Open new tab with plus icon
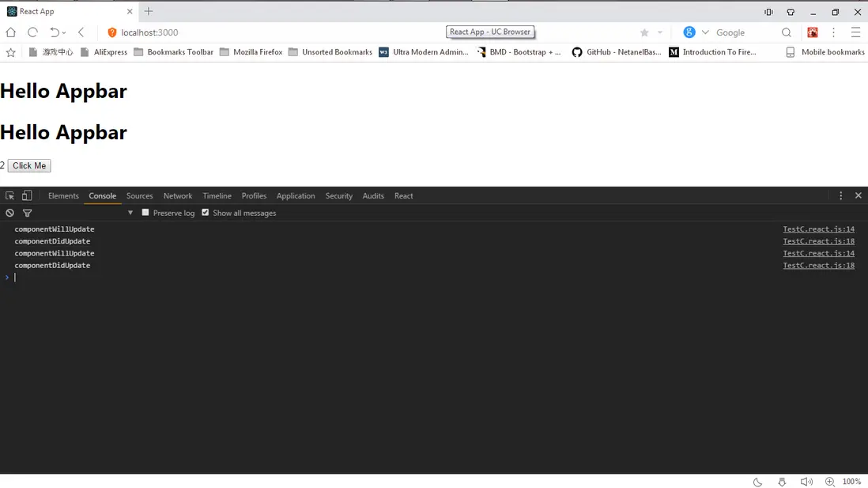 (149, 11)
